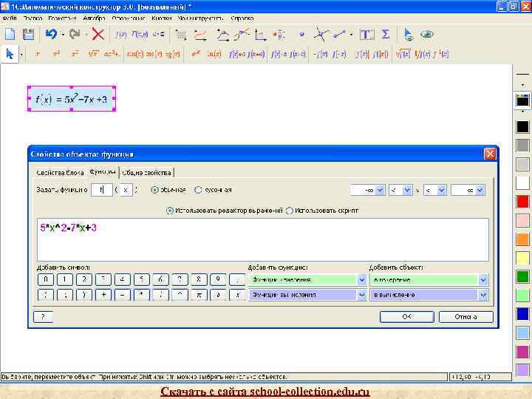Screen dimensions: 532x399
Task: Expand the green measurement functions dropdown
Action: (x=361, y=280)
